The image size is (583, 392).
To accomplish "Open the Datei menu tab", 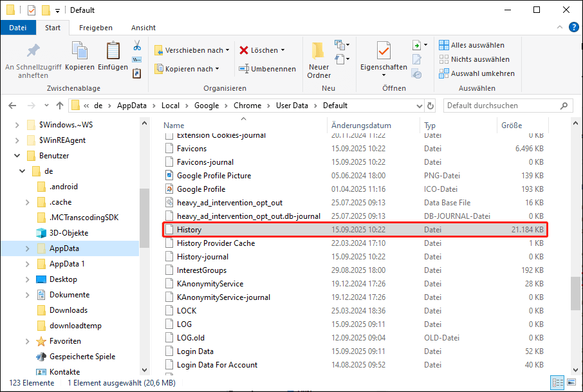I will pos(18,28).
